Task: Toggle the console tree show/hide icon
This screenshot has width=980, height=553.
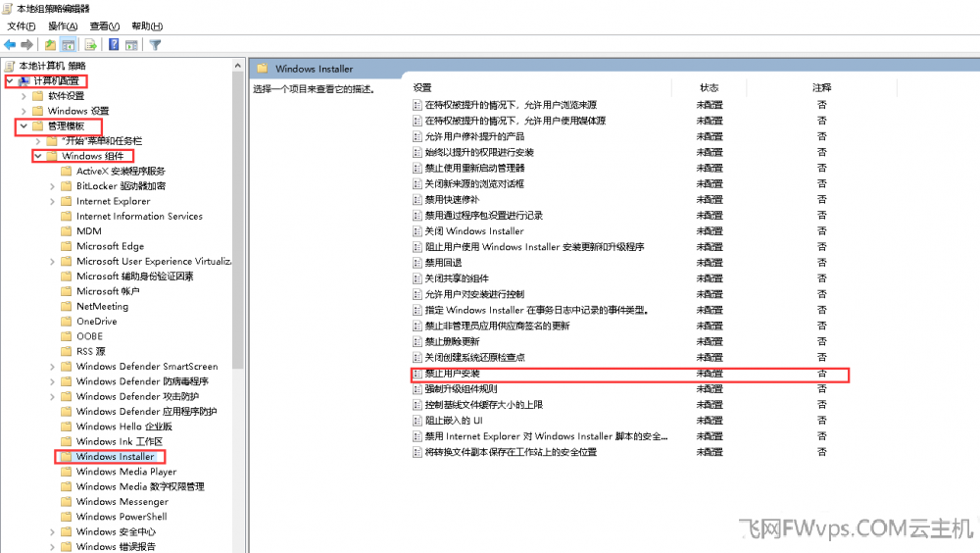Action: click(x=69, y=44)
